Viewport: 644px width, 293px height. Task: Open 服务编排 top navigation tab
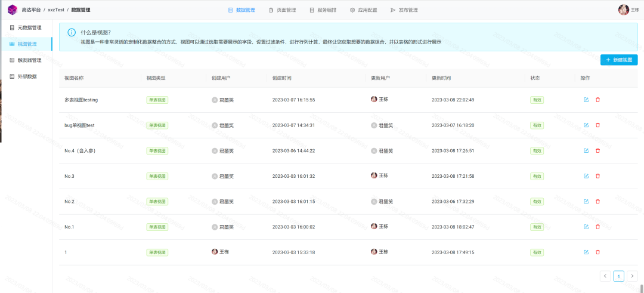tap(323, 10)
